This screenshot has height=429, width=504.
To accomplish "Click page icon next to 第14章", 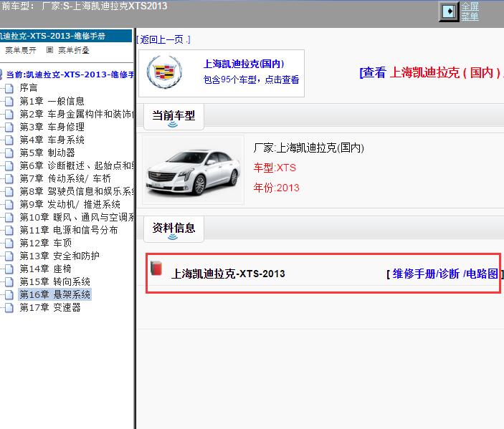I will point(9,269).
